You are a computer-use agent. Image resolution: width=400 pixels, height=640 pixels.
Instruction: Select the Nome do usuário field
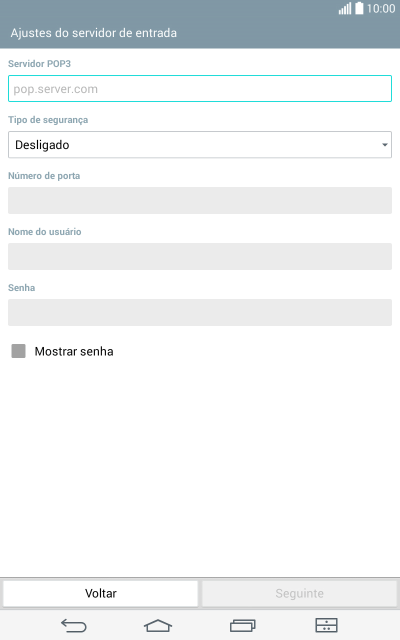(x=200, y=256)
